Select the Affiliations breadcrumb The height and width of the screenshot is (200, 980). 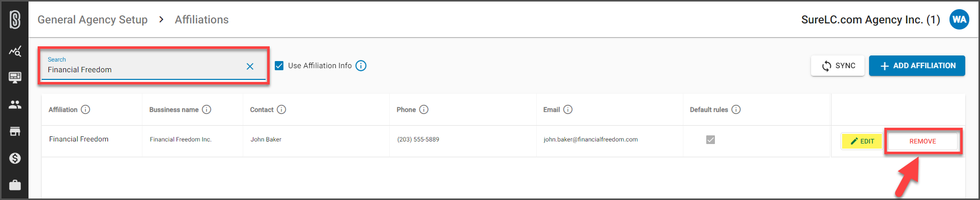click(201, 20)
